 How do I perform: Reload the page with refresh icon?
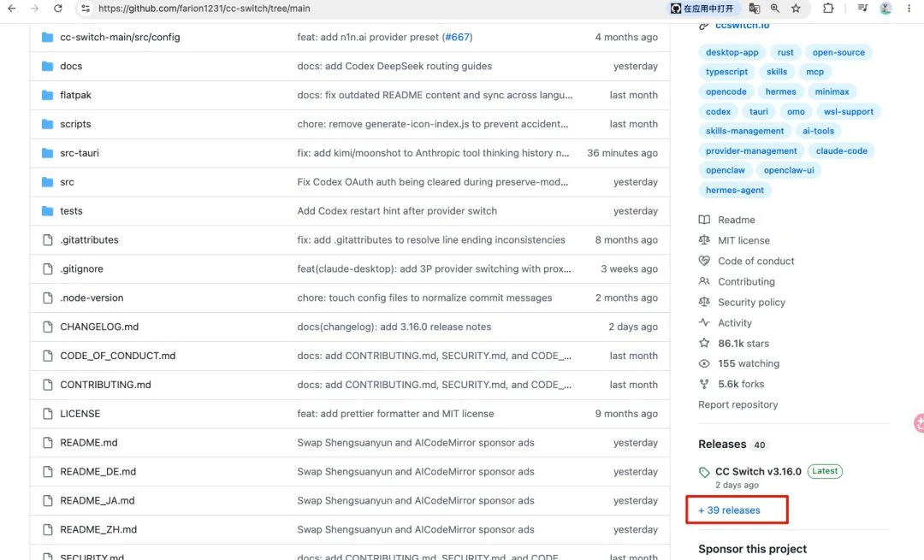pos(58,9)
